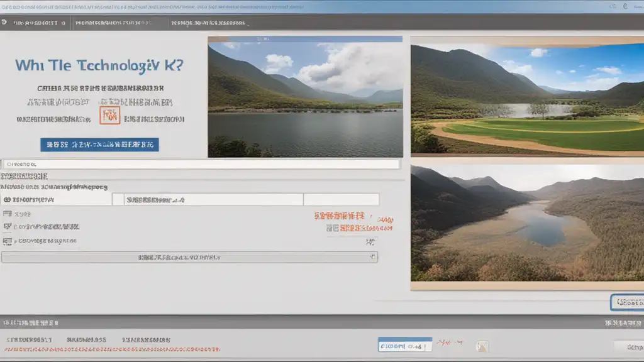The height and width of the screenshot is (362, 644).
Task: Click the small icon below the orange links
Action: (x=370, y=242)
